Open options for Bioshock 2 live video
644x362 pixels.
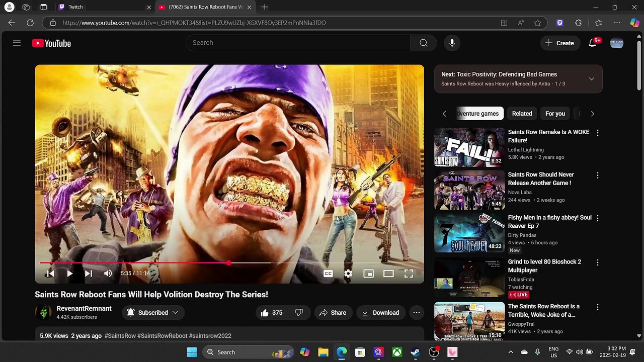point(598,262)
